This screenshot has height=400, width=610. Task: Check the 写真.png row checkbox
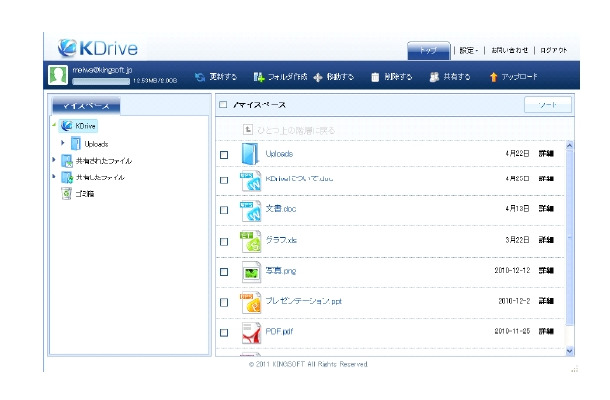click(224, 272)
